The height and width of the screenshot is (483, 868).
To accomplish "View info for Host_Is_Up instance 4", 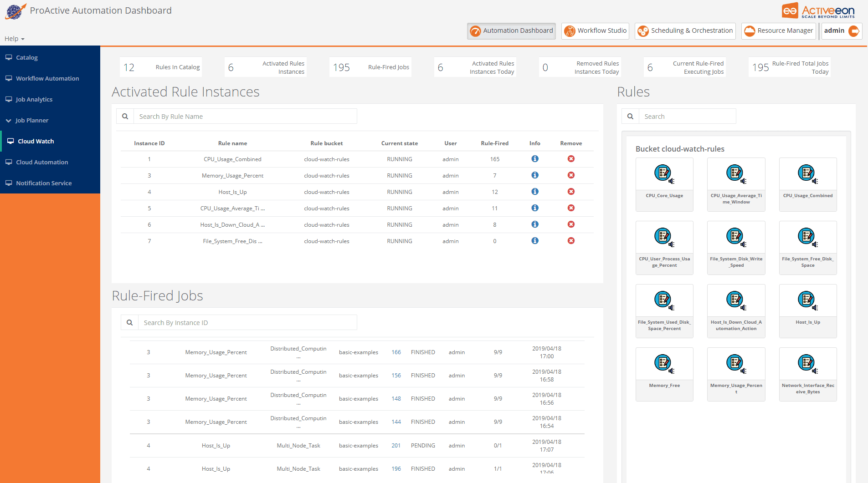I will tap(535, 192).
